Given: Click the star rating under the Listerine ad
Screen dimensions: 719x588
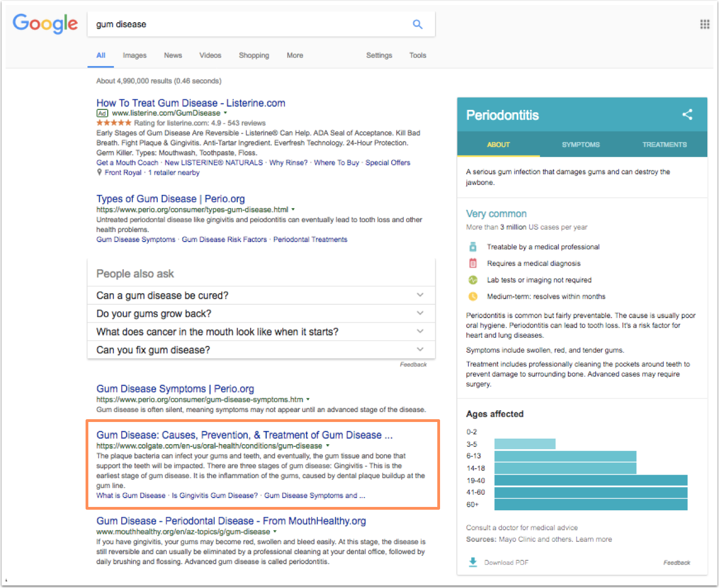Looking at the screenshot, I should click(114, 123).
